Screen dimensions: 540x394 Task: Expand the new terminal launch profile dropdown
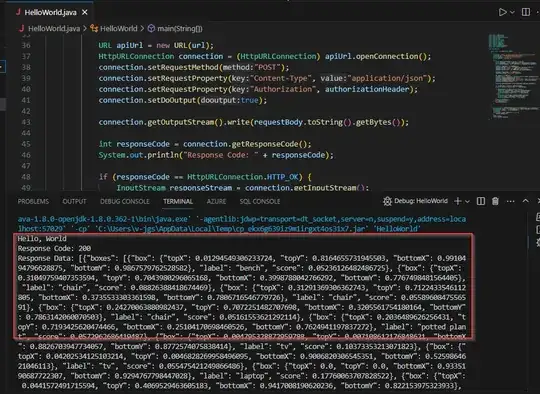coord(467,201)
